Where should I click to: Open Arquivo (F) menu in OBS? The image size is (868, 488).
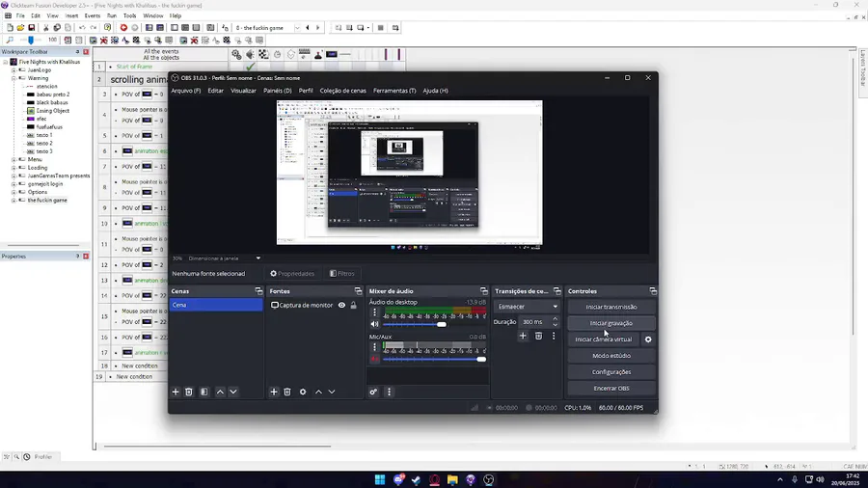coord(186,91)
